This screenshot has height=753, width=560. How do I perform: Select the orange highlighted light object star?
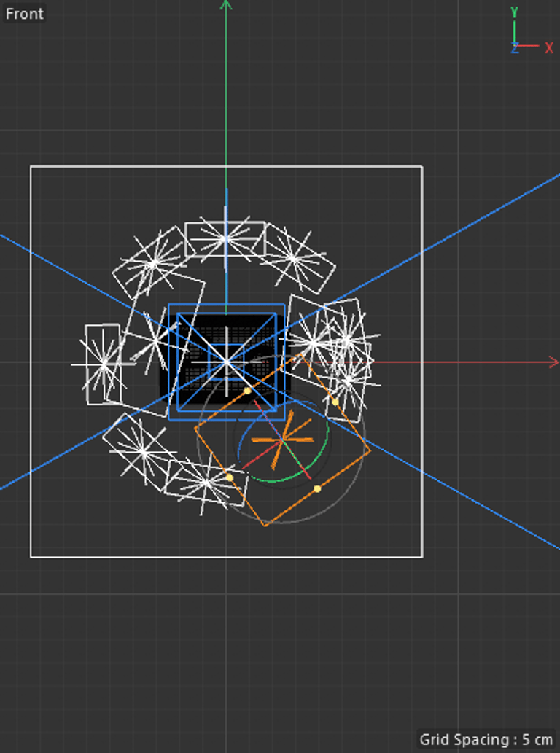click(x=283, y=439)
